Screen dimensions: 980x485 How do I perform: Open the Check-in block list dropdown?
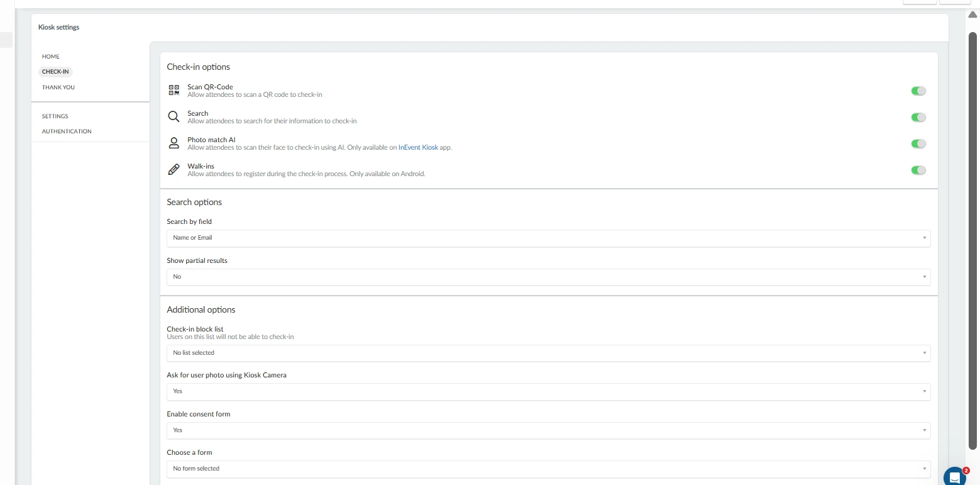tap(548, 353)
